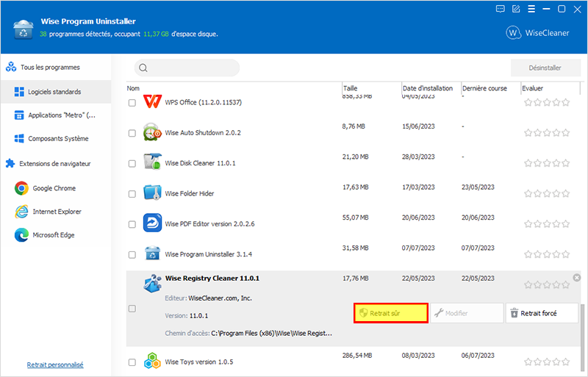The height and width of the screenshot is (377, 588).
Task: Click the Wise Auto Shutdown clock icon
Action: (x=152, y=132)
